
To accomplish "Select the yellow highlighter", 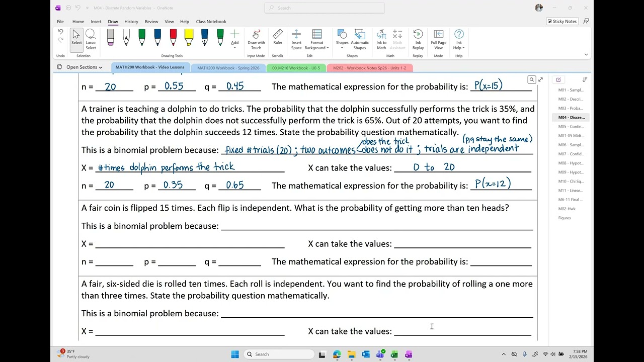I will pyautogui.click(x=189, y=38).
